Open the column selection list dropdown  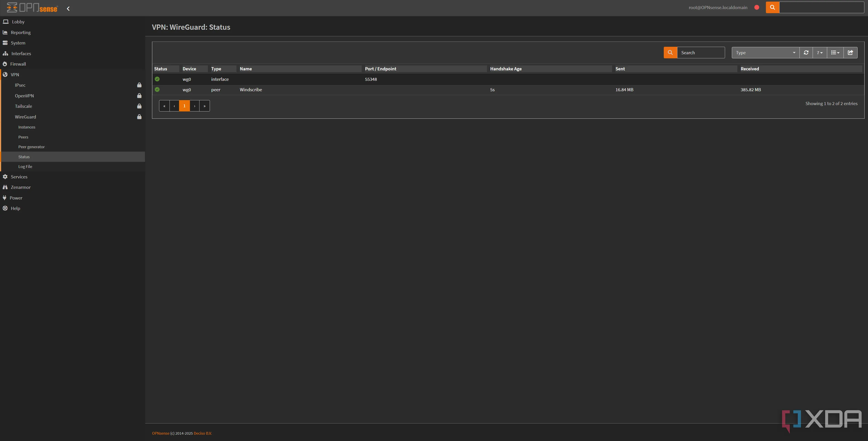[x=835, y=53]
